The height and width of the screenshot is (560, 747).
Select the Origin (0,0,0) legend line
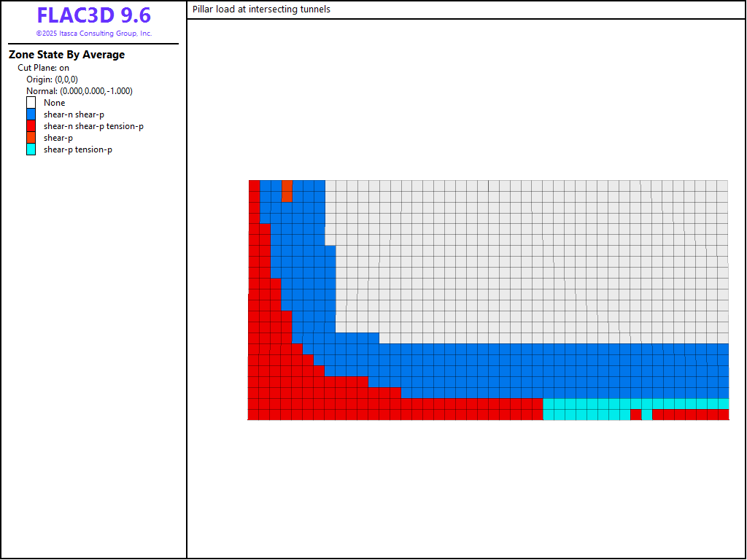(x=52, y=79)
